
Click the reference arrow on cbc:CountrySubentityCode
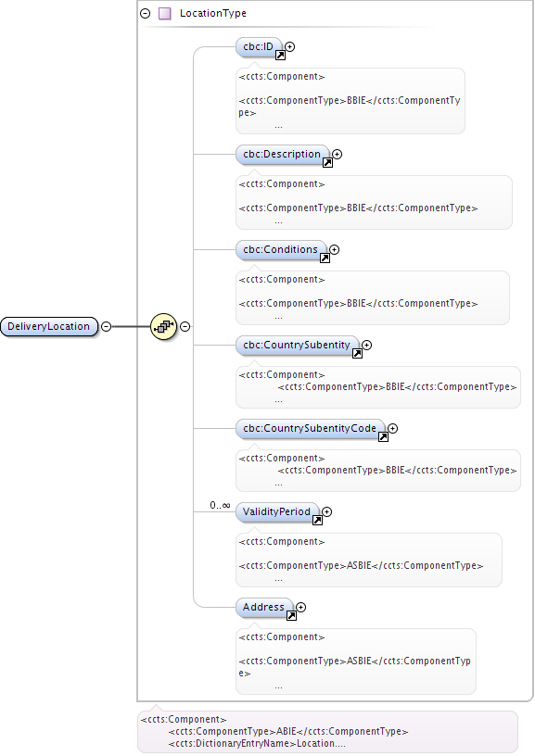pos(384,437)
